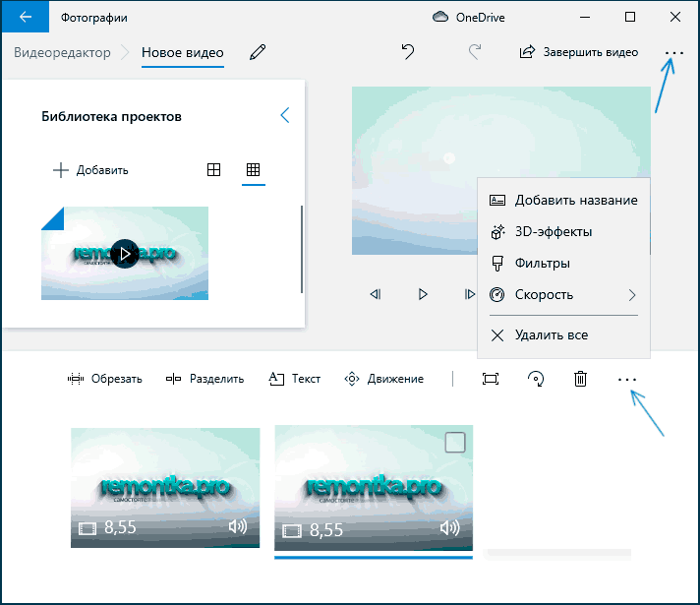
Task: Choose Добавить название from the menu
Action: click(x=563, y=200)
